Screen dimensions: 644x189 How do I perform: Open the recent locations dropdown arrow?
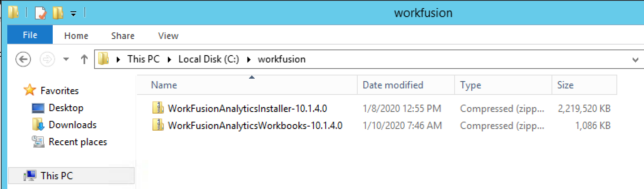click(x=66, y=60)
